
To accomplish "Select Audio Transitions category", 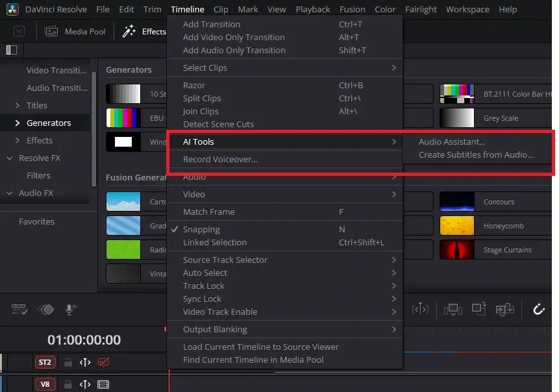I will point(56,88).
